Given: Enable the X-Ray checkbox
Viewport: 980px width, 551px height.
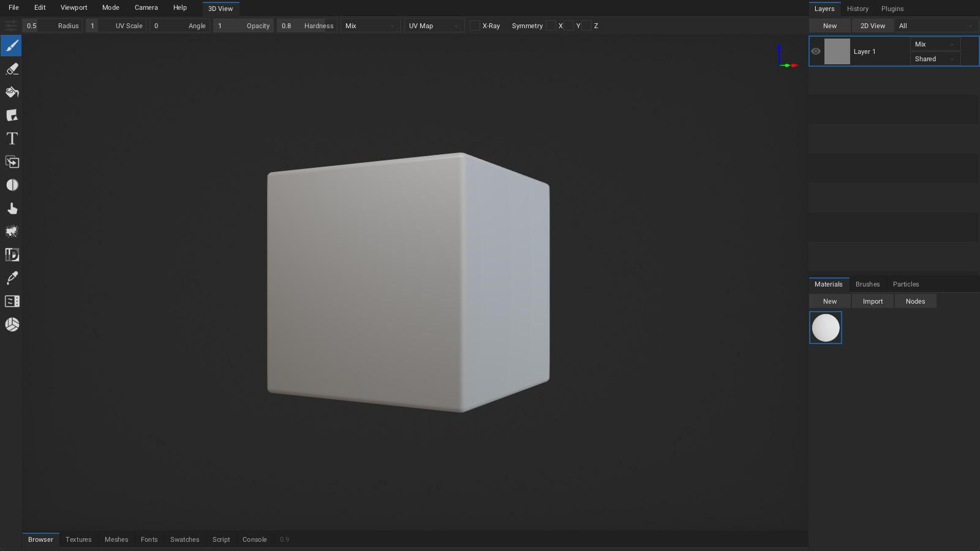Looking at the screenshot, I should (x=475, y=26).
